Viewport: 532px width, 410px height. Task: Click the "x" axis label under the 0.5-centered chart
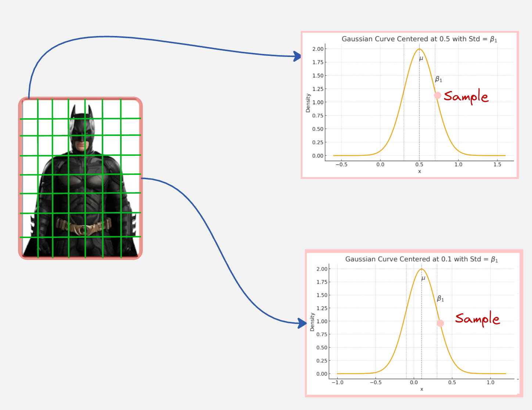pyautogui.click(x=420, y=171)
